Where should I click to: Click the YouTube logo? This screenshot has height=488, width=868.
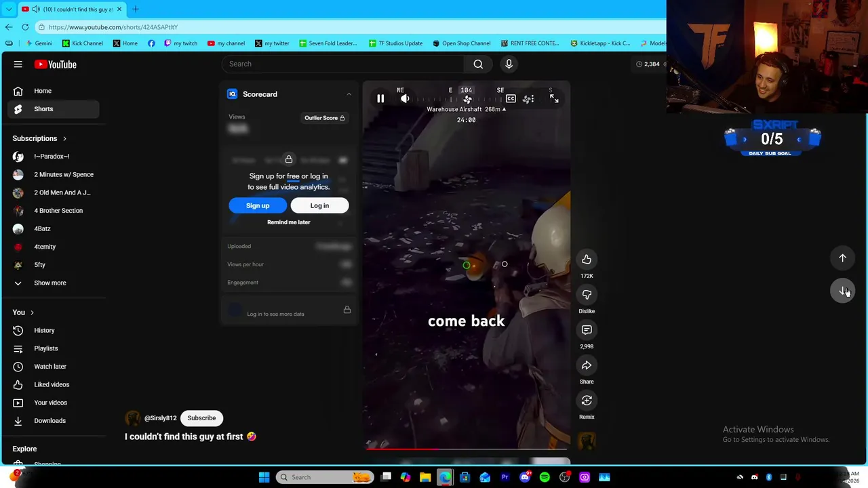point(56,64)
